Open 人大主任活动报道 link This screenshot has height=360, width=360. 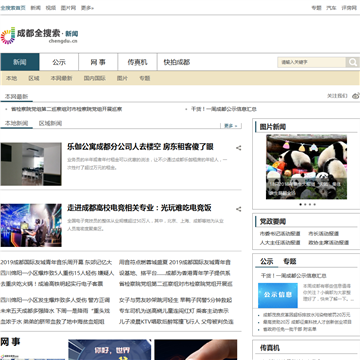click(x=280, y=243)
